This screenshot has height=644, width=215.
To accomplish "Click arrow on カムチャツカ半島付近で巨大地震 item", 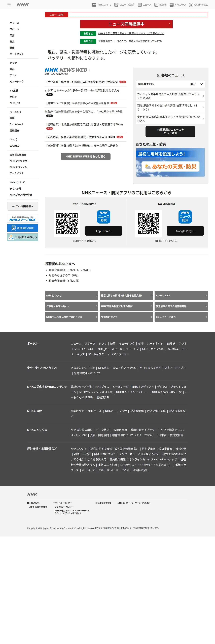I will click(203, 96).
